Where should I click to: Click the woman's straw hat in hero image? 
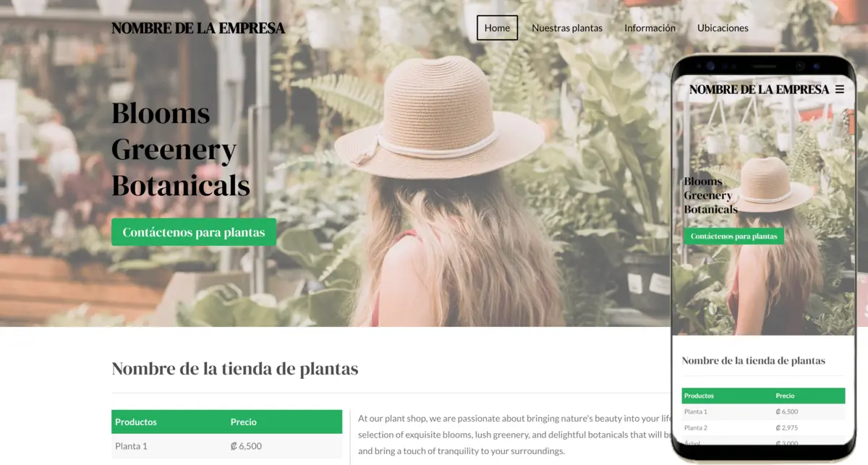tap(439, 116)
